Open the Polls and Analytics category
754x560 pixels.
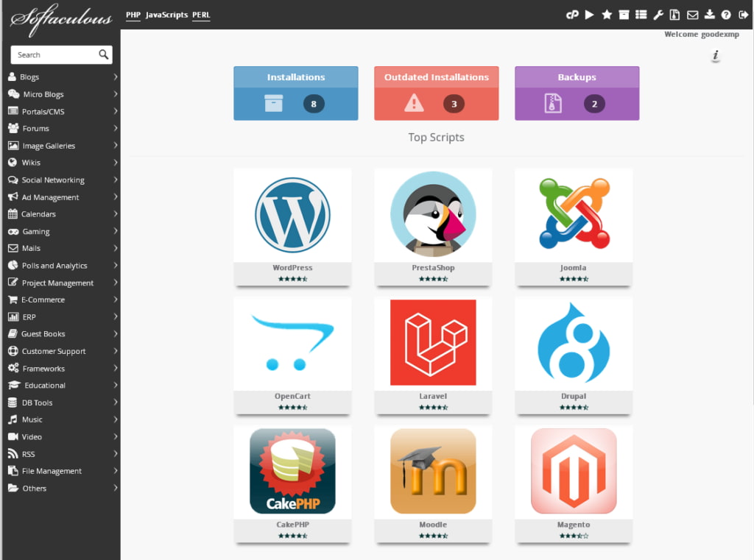point(62,266)
